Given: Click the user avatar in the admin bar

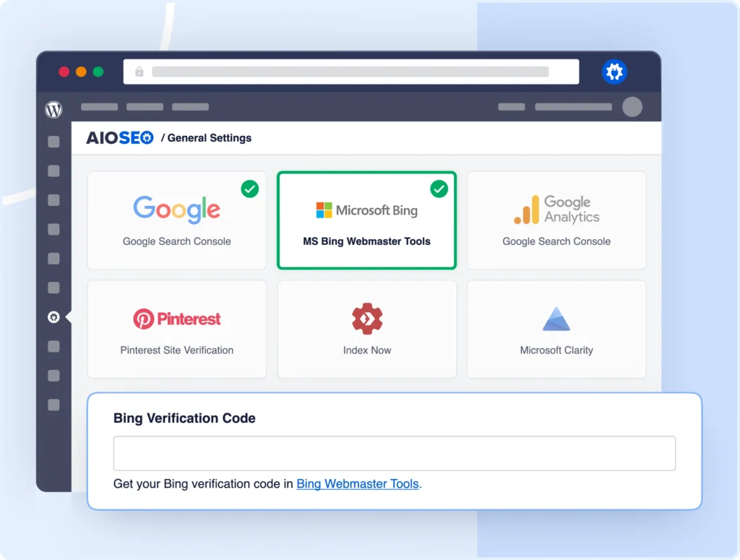Looking at the screenshot, I should tap(632, 106).
